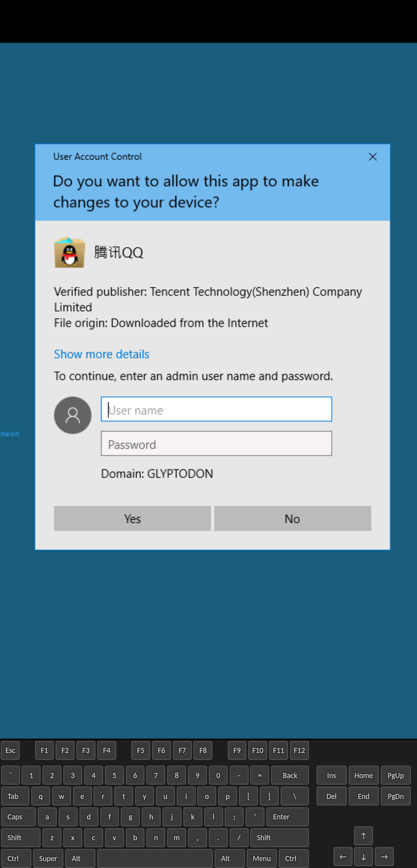The width and height of the screenshot is (417, 868).
Task: Toggle the left Ctrl modifier key
Action: tap(16, 858)
